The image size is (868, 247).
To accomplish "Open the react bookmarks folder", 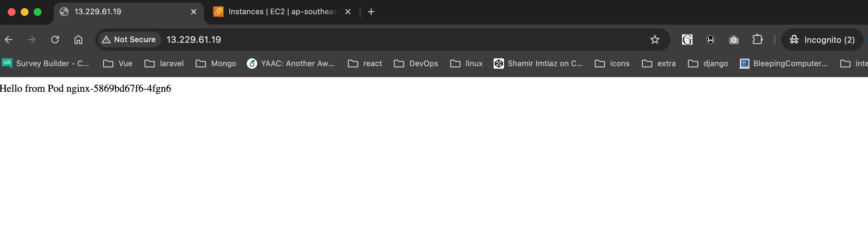I will pyautogui.click(x=365, y=64).
